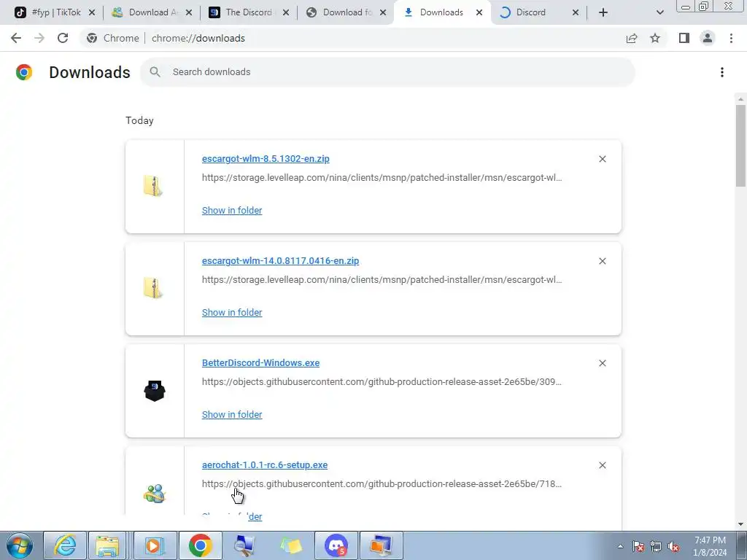Open Windows Start menu
The width and height of the screenshot is (747, 560).
pyautogui.click(x=19, y=545)
